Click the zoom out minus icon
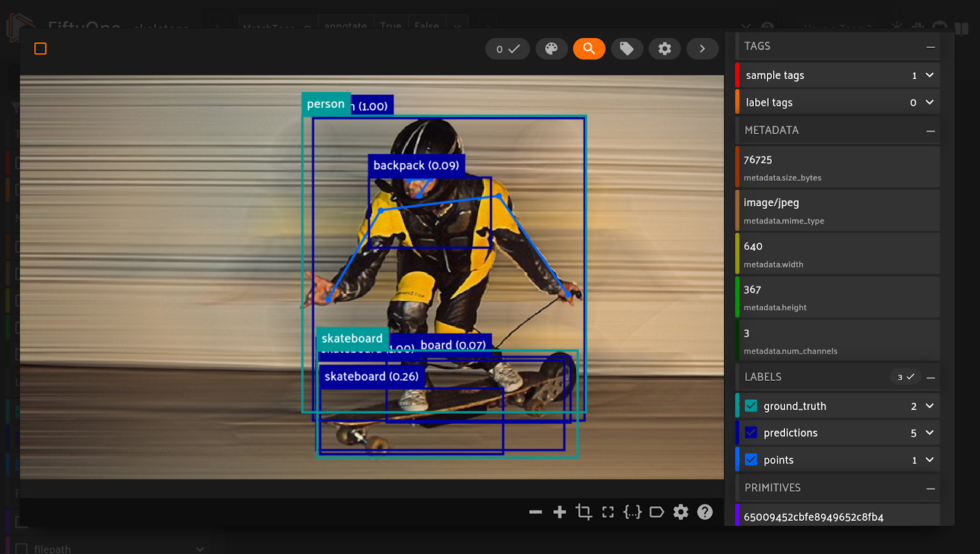 point(535,512)
